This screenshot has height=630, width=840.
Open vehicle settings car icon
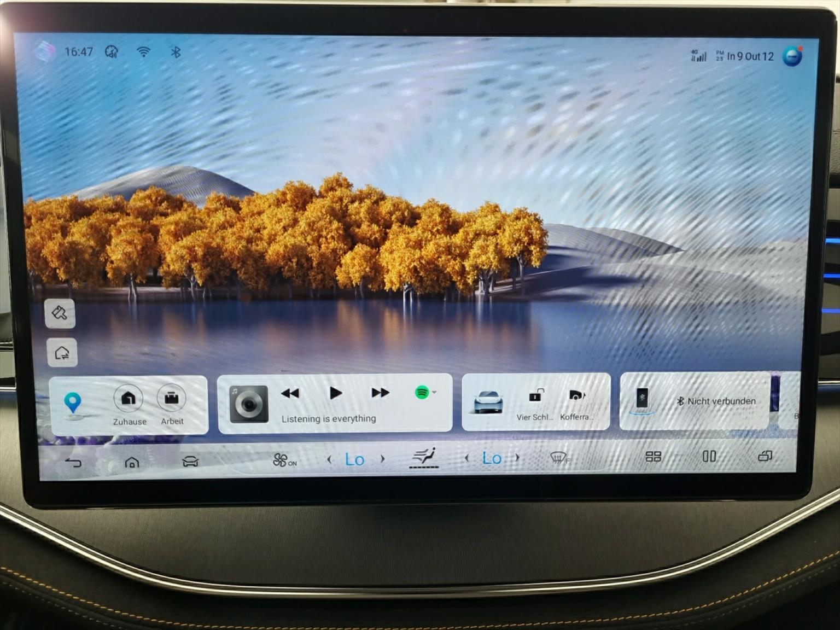190,462
